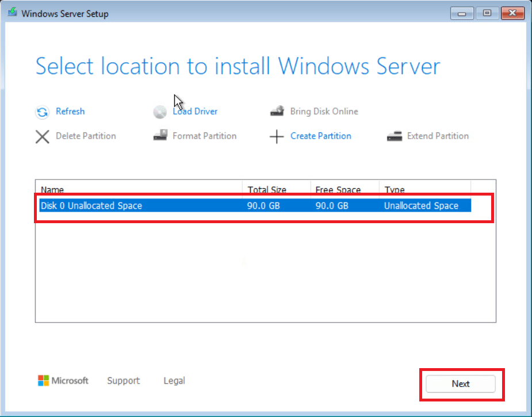
Task: Click the Delete Partition X icon
Action: (x=43, y=137)
